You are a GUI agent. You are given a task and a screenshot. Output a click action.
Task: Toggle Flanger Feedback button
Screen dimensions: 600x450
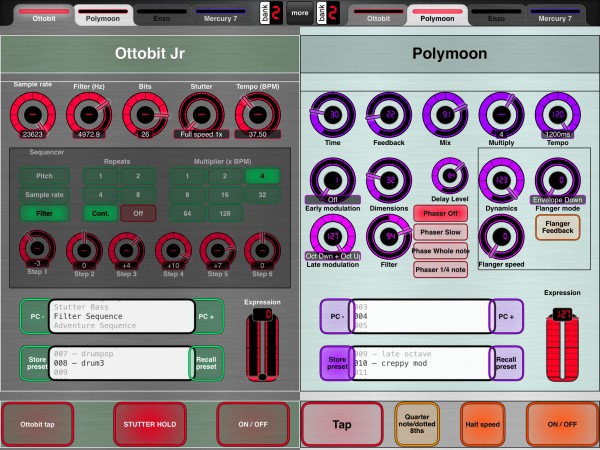[x=558, y=227]
